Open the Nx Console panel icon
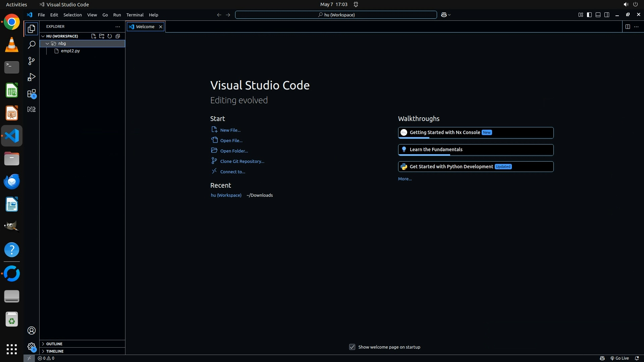Screen dimensions: 644x362 click(x=31, y=109)
